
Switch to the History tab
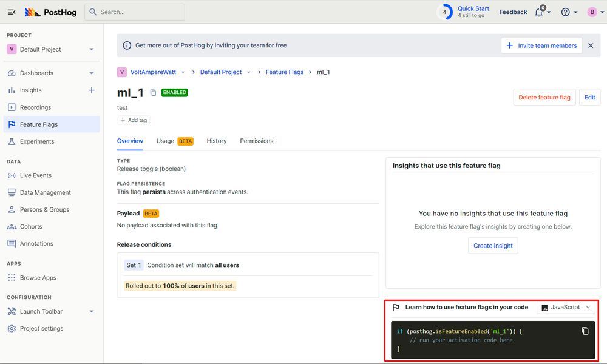tap(217, 141)
